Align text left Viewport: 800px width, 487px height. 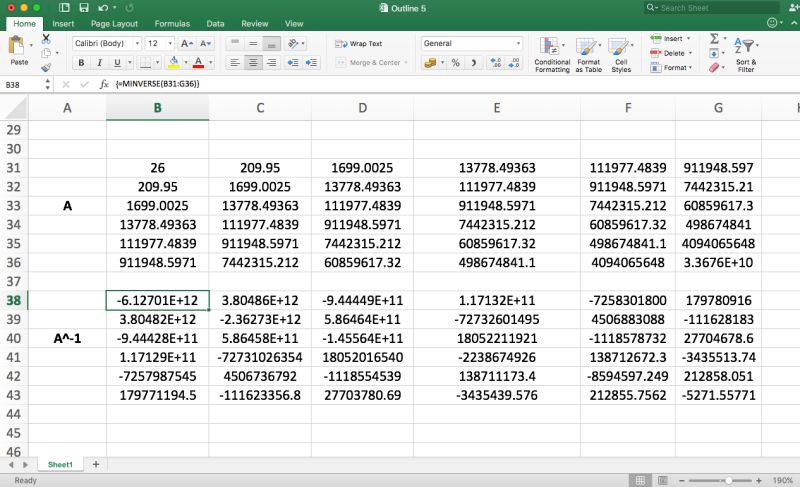pyautogui.click(x=235, y=63)
